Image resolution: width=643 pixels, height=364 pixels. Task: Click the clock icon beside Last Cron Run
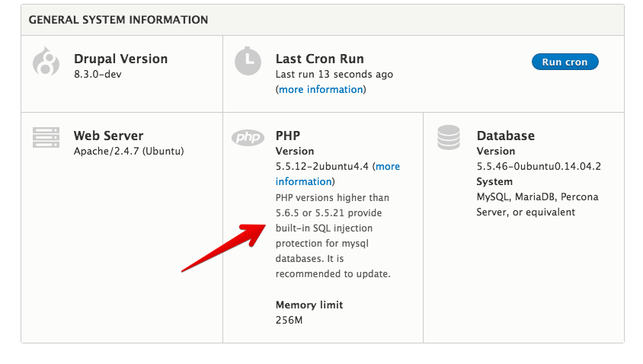pyautogui.click(x=248, y=62)
